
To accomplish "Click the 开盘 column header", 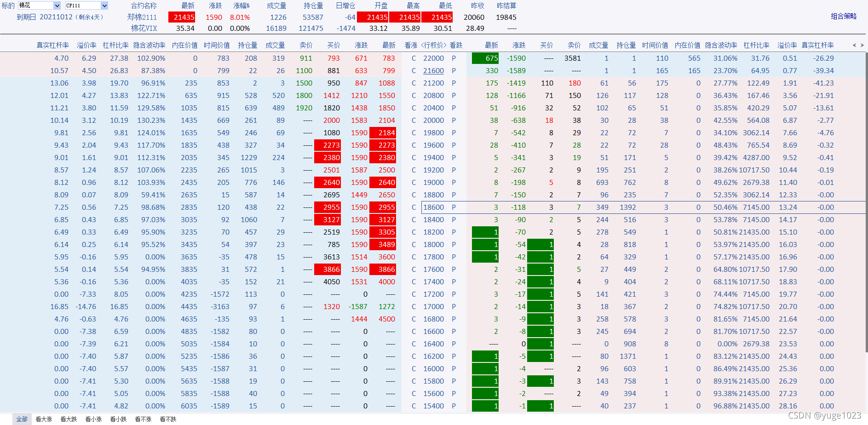I will pos(381,6).
